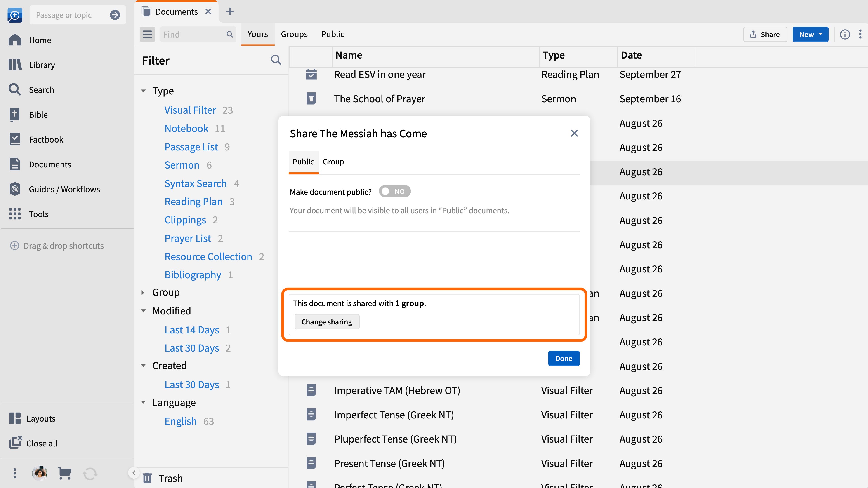
Task: Click the sync refresh icon
Action: point(90,474)
